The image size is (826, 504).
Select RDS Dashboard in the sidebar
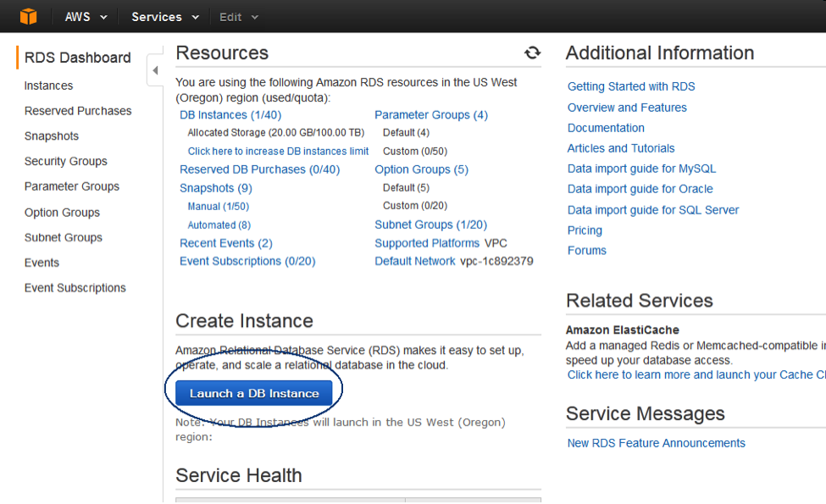[77, 58]
